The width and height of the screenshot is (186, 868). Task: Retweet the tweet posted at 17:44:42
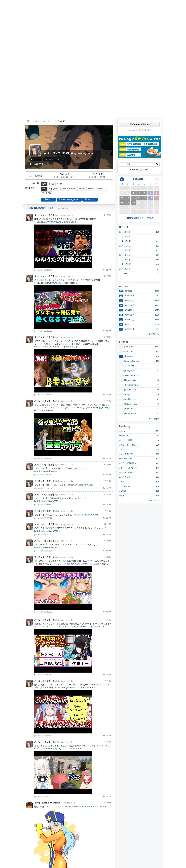click(x=107, y=675)
